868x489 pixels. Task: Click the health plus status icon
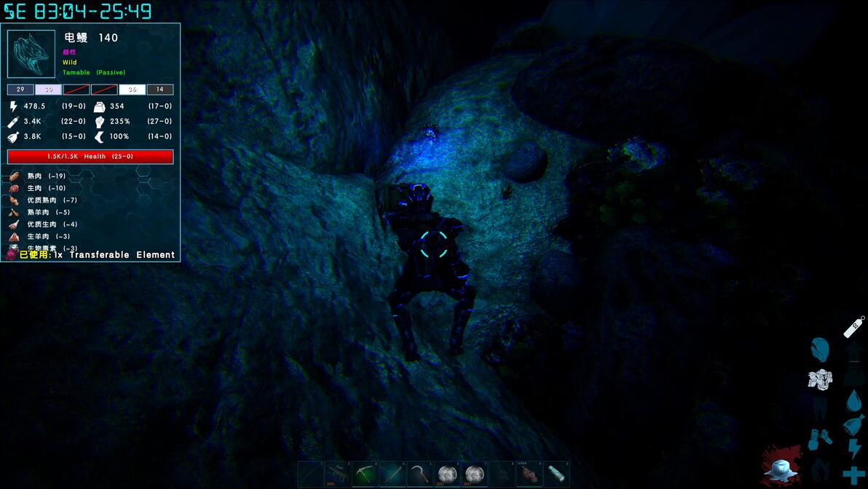[854, 474]
